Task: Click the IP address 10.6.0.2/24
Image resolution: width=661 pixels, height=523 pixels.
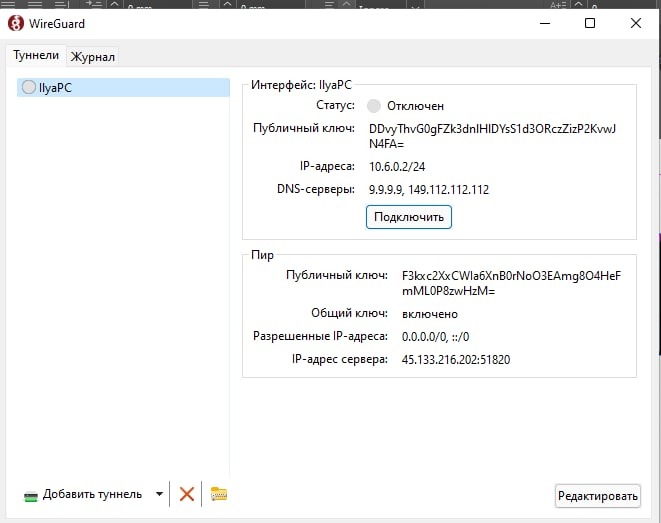Action: pyautogui.click(x=397, y=166)
